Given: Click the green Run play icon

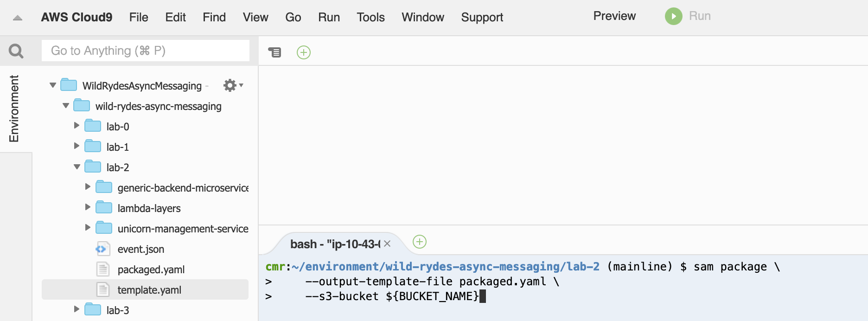Looking at the screenshot, I should [x=673, y=16].
